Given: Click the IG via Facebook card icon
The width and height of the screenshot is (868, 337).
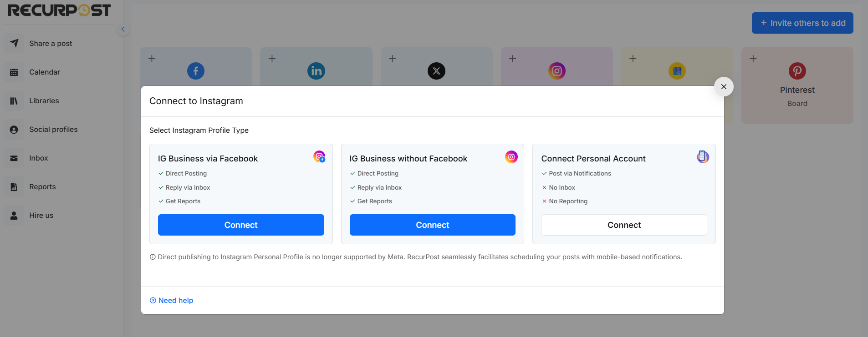Looking at the screenshot, I should (x=319, y=157).
